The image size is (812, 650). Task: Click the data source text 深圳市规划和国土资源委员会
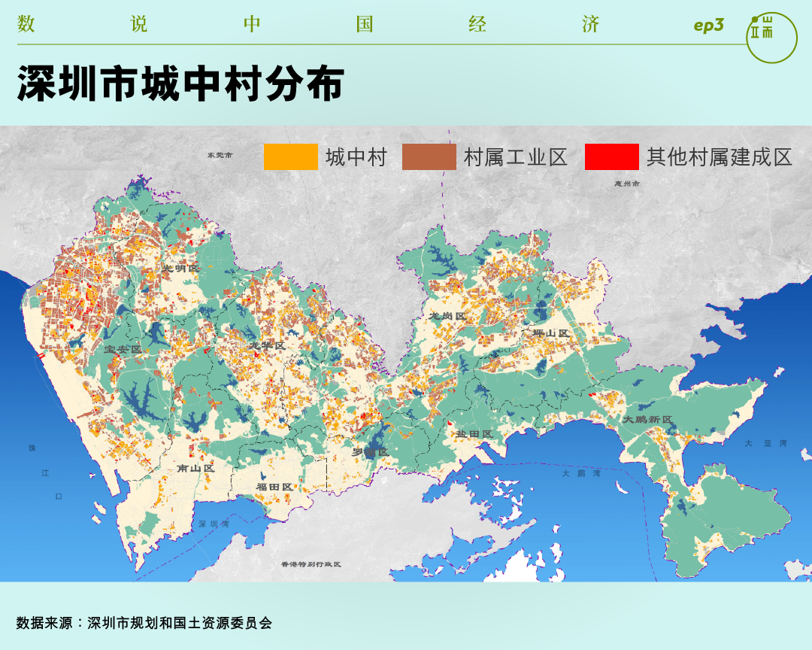click(x=180, y=622)
